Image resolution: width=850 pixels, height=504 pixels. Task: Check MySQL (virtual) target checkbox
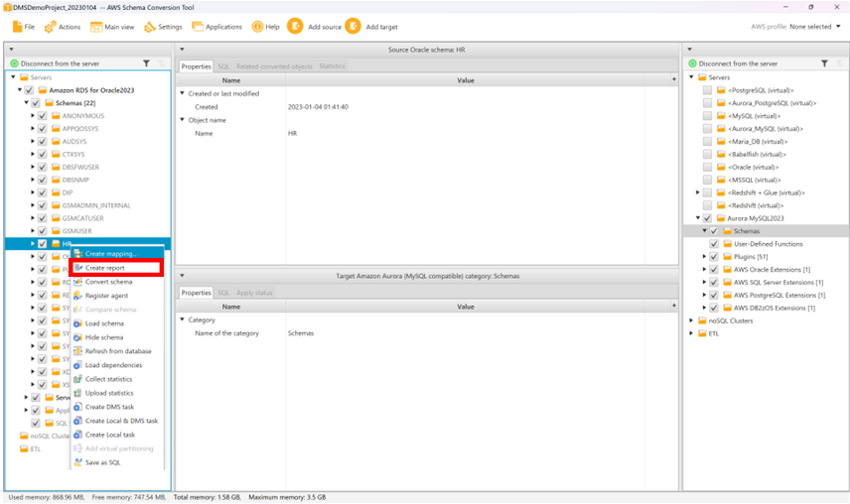(707, 116)
